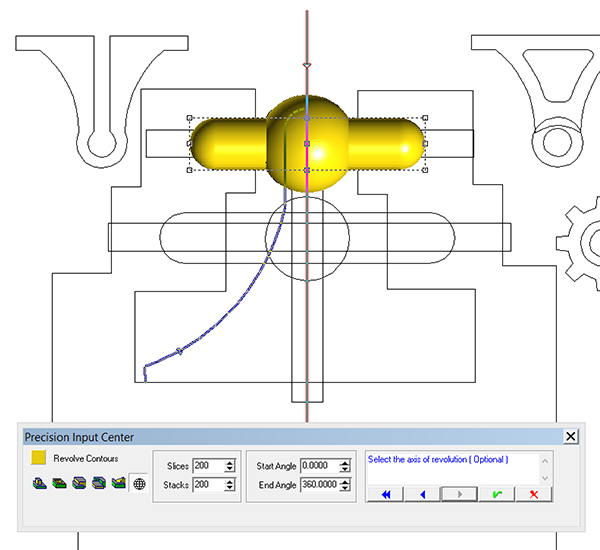Decrease Start Angle with the down arrow

344,469
